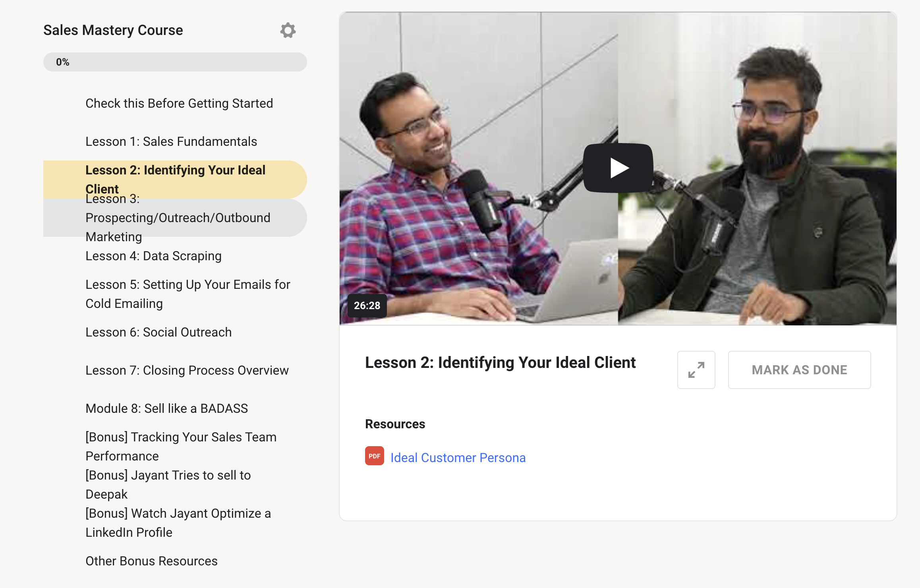Open the Ideal Customer Persona resource
This screenshot has height=588, width=920.
(x=458, y=457)
